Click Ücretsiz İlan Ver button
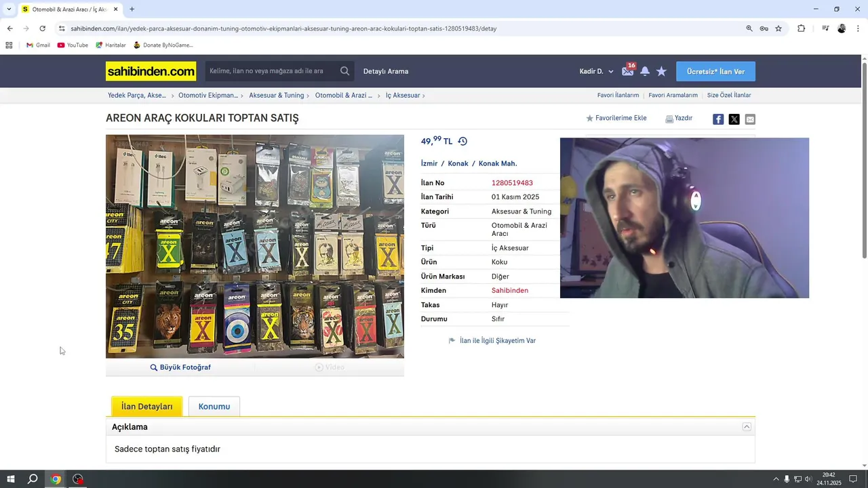 (715, 71)
